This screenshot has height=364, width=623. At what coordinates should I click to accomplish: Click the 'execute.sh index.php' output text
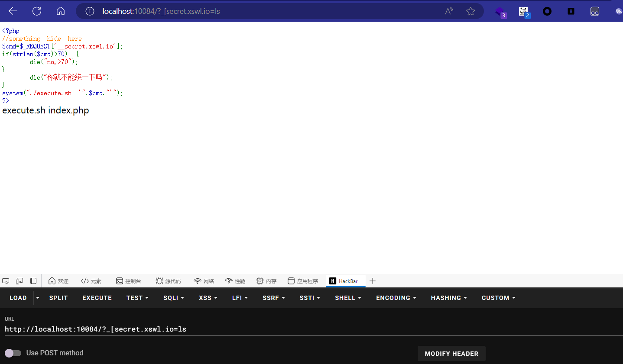point(45,110)
